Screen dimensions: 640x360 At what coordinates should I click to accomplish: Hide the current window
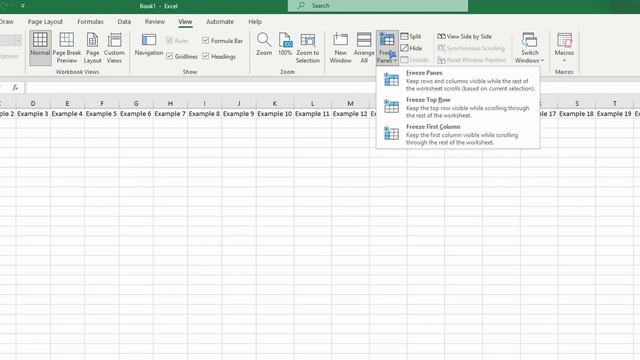pos(411,48)
